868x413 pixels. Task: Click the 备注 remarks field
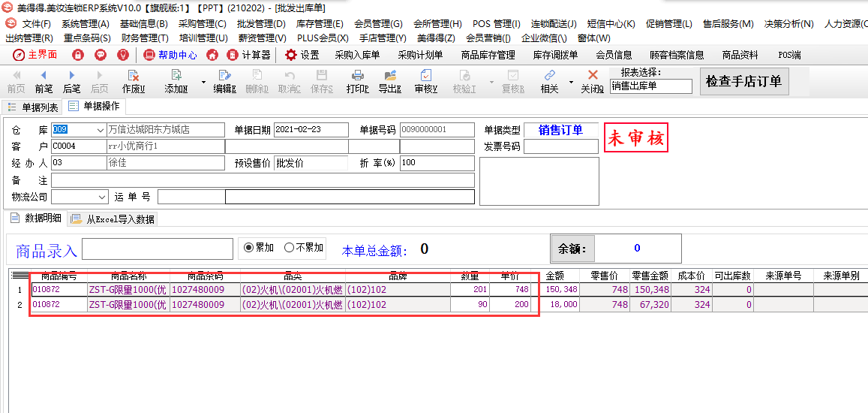point(263,180)
